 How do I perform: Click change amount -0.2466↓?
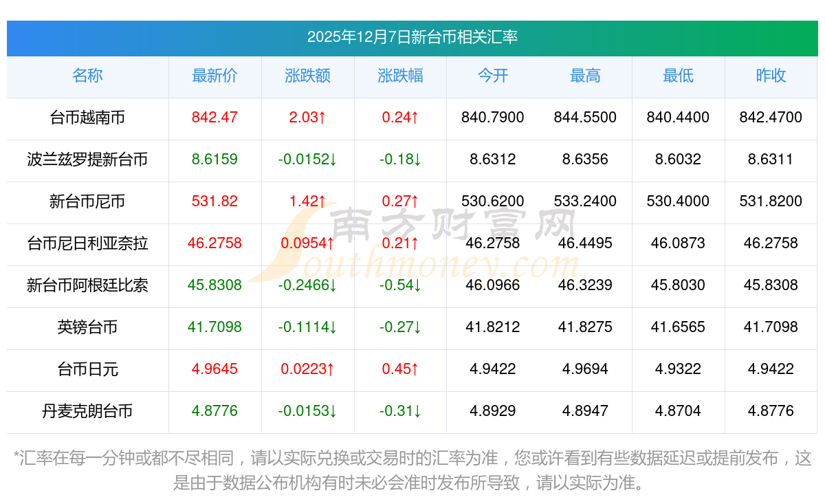coord(307,285)
